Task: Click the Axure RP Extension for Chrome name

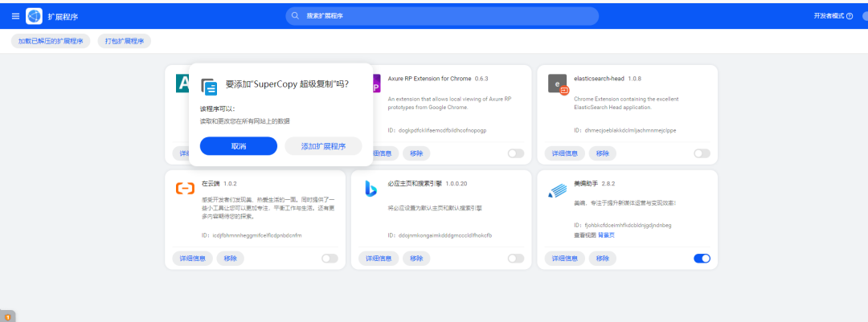Action: point(429,78)
